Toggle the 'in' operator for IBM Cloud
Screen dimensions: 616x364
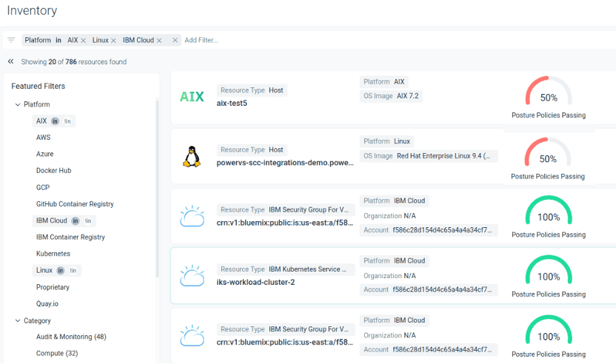75,220
